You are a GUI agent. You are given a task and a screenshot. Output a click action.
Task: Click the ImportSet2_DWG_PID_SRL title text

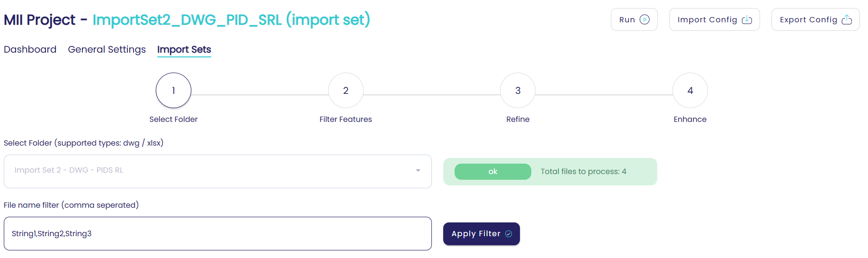pos(231,19)
